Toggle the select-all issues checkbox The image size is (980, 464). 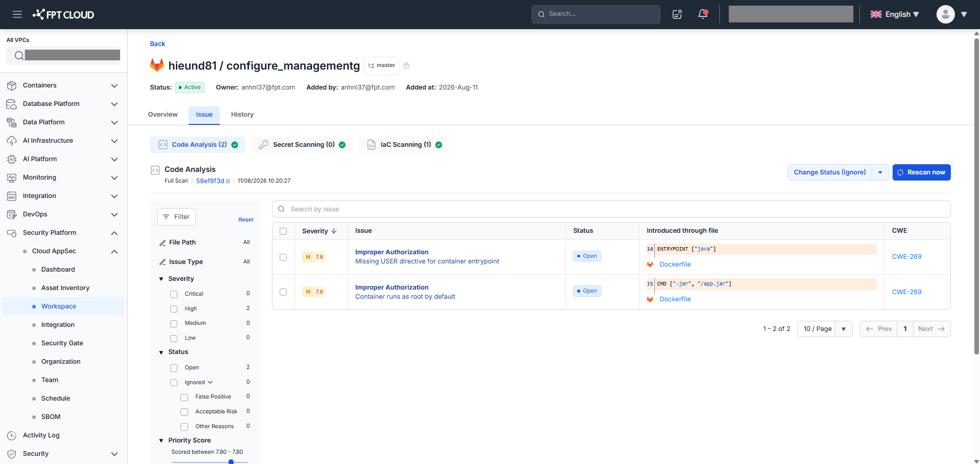coord(283,231)
